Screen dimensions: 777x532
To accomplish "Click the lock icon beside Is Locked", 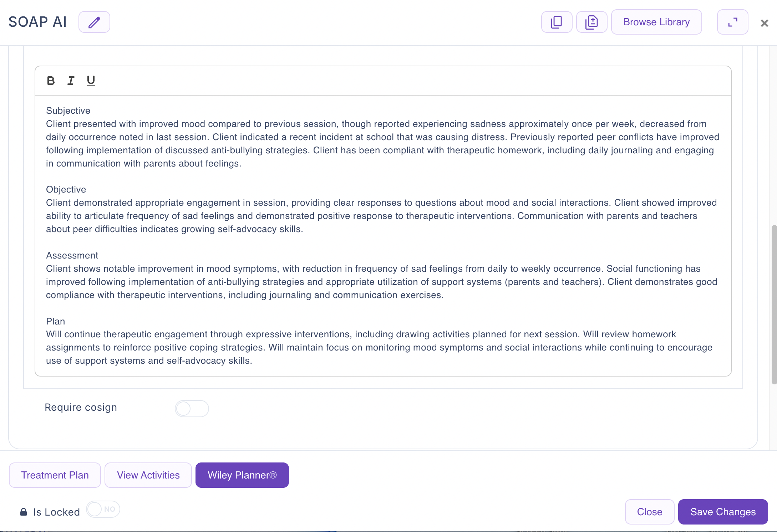I will [24, 512].
